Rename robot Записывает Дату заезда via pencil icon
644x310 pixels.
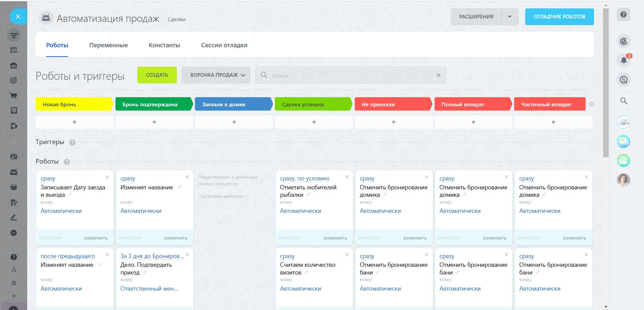click(x=70, y=195)
